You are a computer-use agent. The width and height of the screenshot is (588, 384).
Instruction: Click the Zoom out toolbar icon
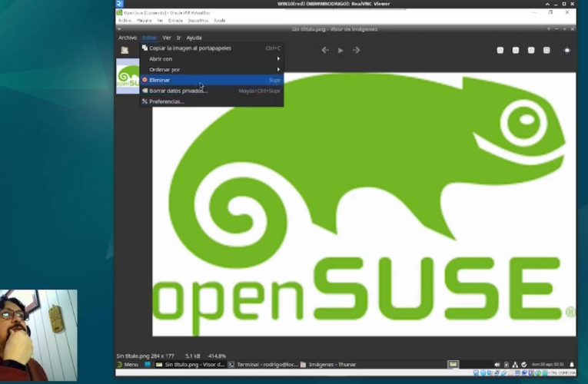pyautogui.click(x=516, y=50)
